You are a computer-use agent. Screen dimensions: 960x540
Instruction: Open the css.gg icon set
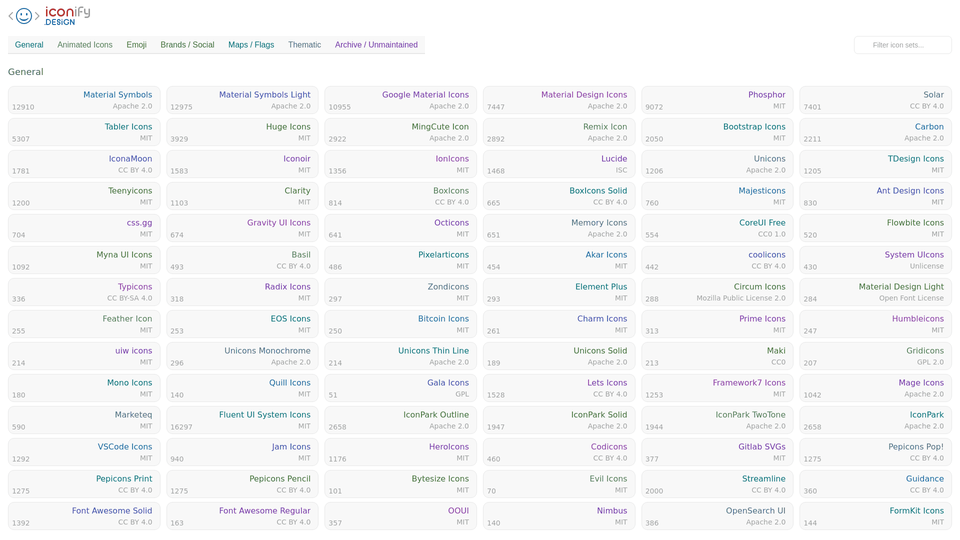[84, 228]
